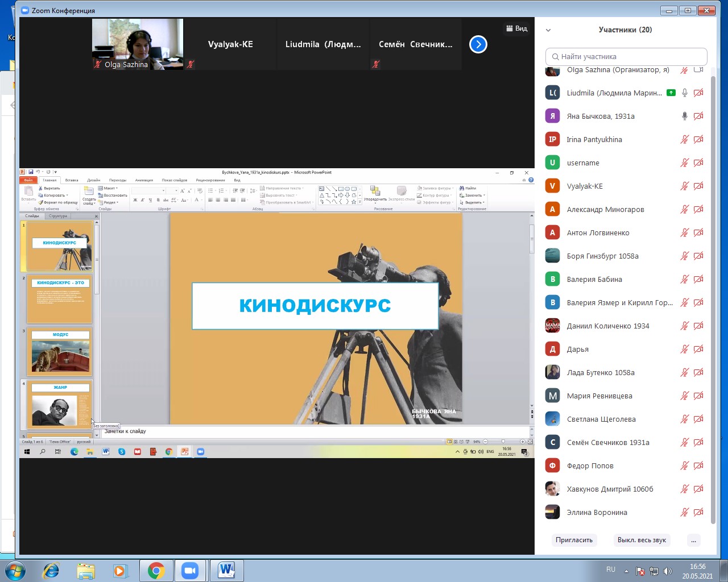
Task: Select Формат по образцу brush tool
Action: tap(58, 202)
